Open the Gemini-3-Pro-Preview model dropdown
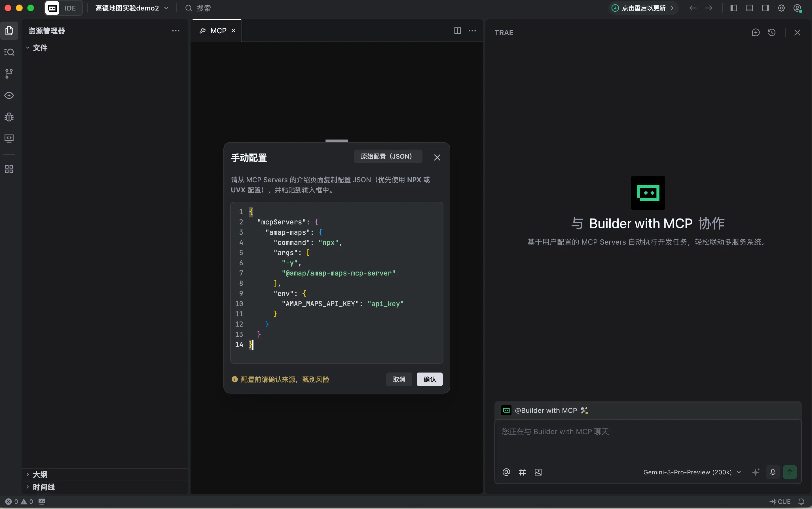The height and width of the screenshot is (509, 812). (x=692, y=472)
